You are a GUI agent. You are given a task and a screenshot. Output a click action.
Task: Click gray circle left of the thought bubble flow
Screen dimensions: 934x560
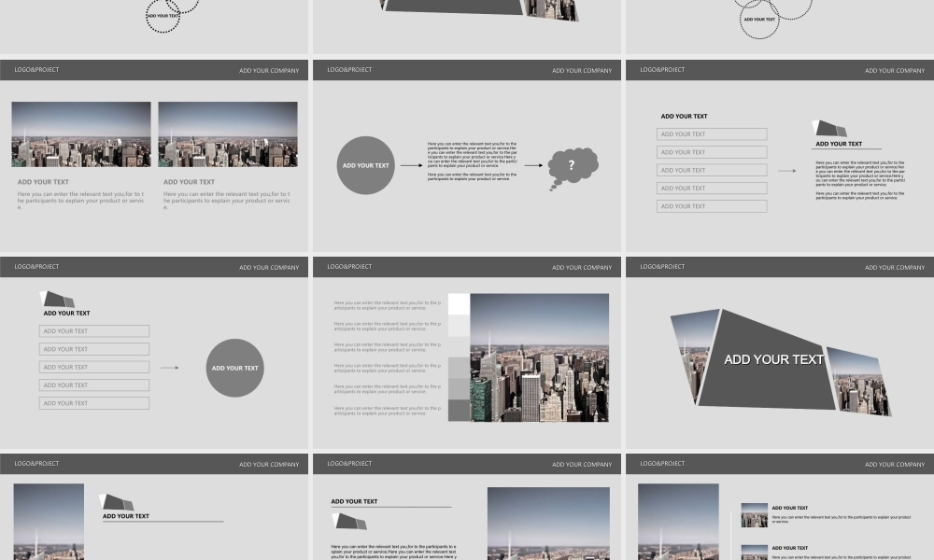point(366,165)
